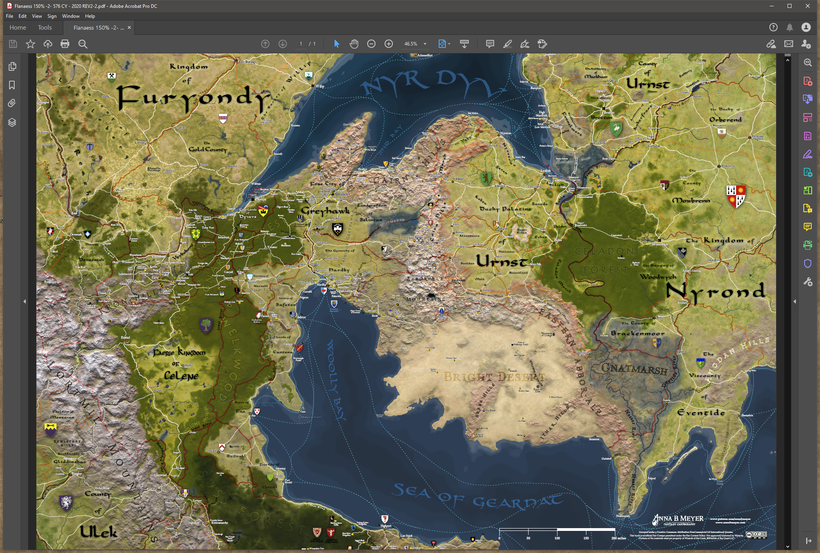
Task: Save the file with the floppy disk icon
Action: (x=13, y=44)
